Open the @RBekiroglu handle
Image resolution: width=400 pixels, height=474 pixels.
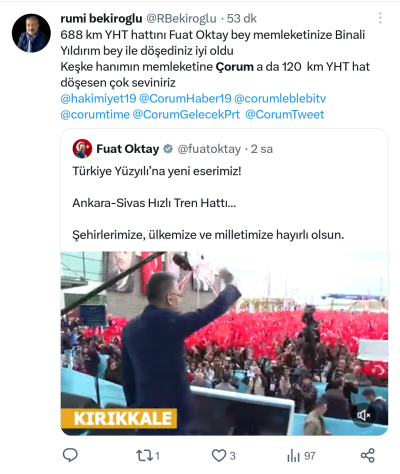tap(181, 19)
